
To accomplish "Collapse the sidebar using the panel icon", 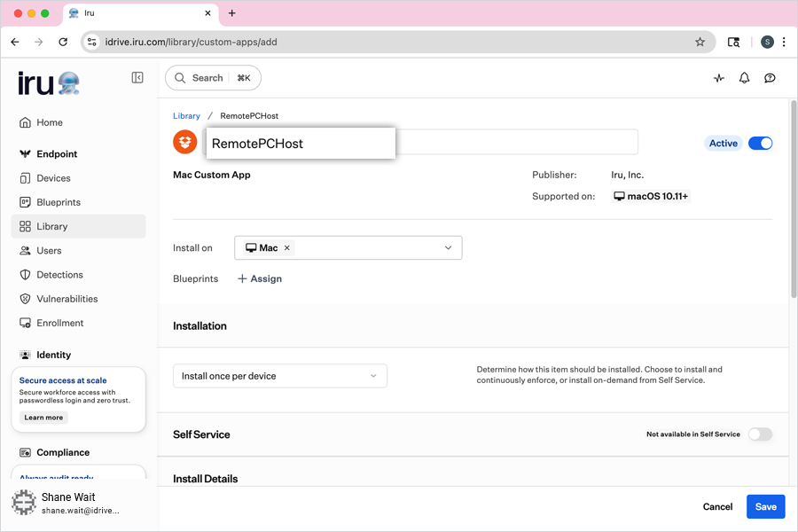I will click(x=137, y=78).
